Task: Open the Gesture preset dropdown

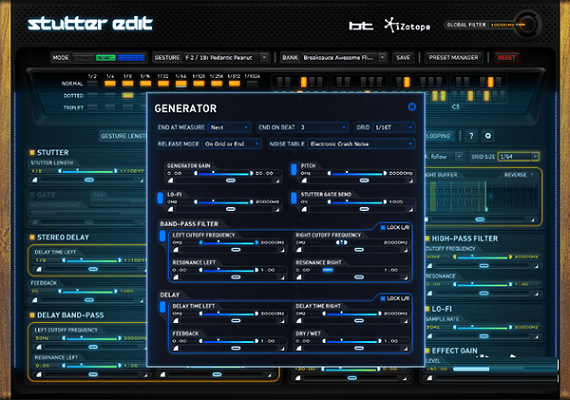Action: coord(226,57)
